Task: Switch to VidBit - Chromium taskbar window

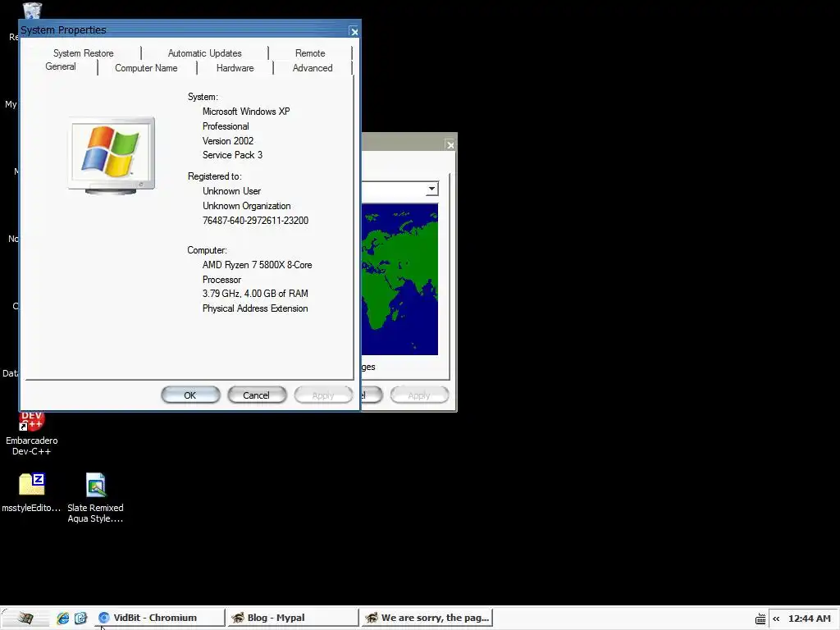Action: coord(160,618)
